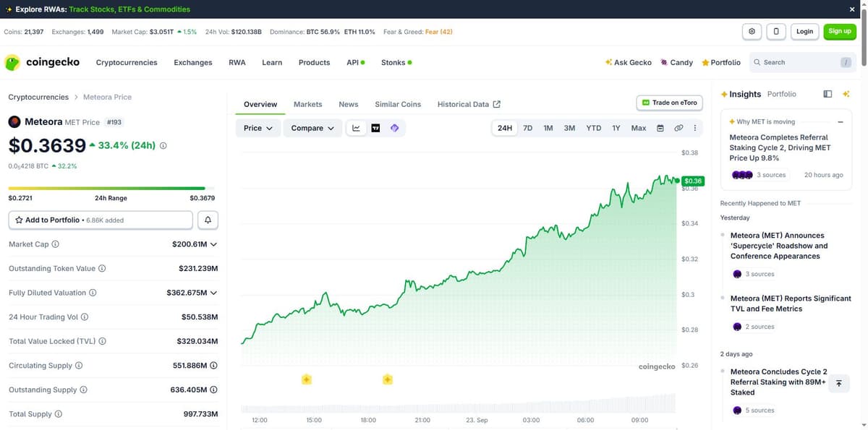This screenshot has width=868, height=430.
Task: Click Add to Portfolio button
Action: (101, 220)
